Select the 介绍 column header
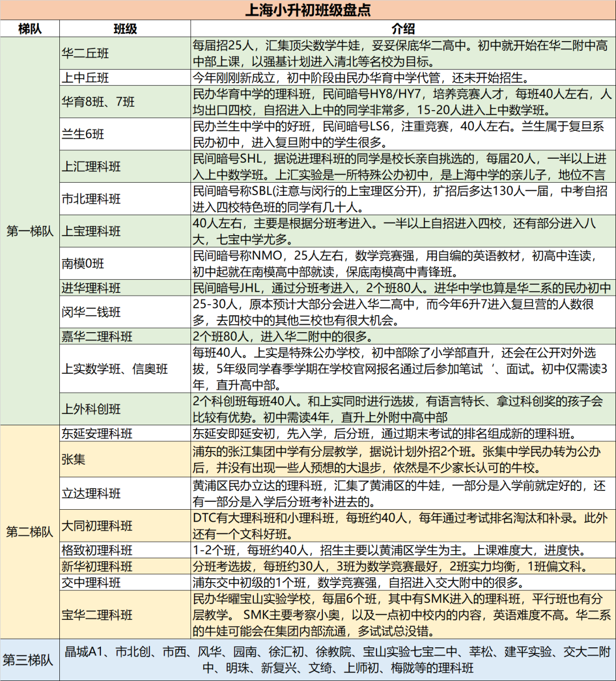 [x=403, y=29]
